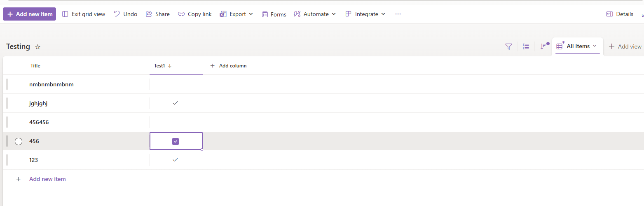This screenshot has height=206, width=644.
Task: Favorite the Testing list with star
Action: [x=38, y=47]
